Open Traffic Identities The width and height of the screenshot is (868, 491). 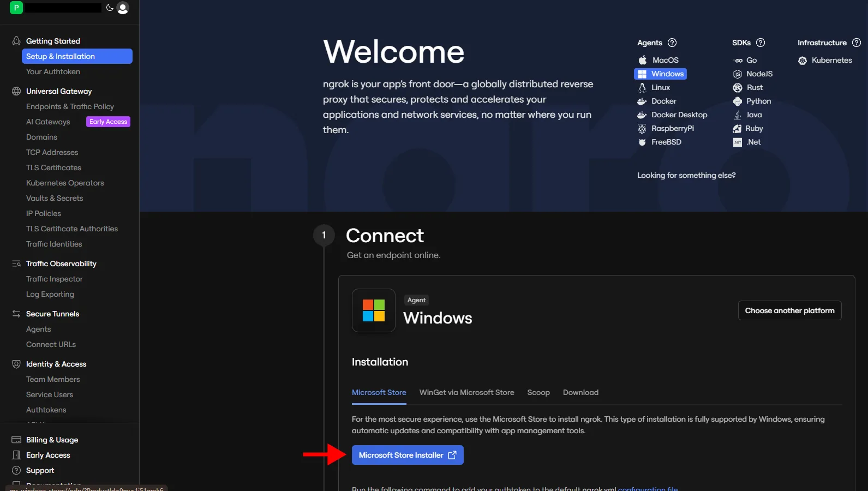point(54,244)
